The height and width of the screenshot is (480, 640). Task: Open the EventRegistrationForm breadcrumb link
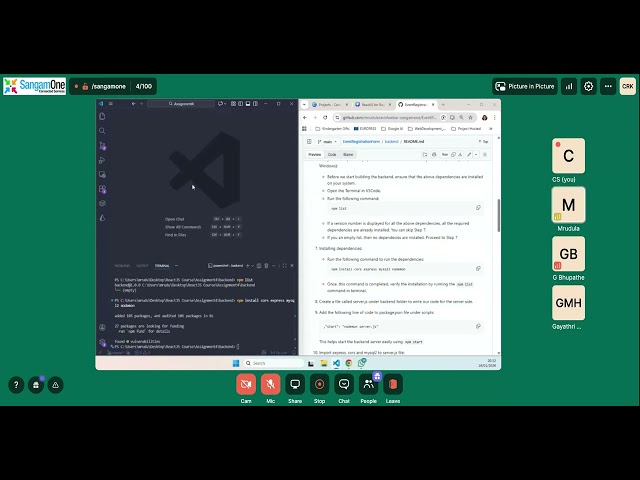(361, 142)
